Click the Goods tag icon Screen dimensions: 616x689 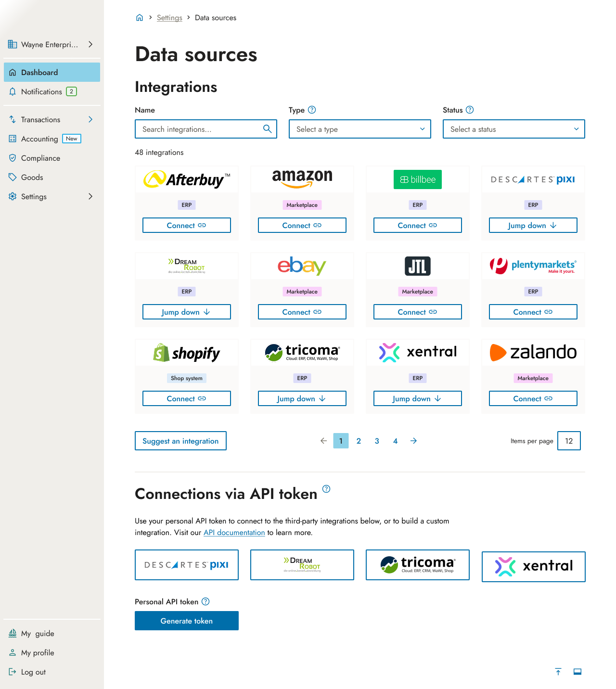pos(13,177)
